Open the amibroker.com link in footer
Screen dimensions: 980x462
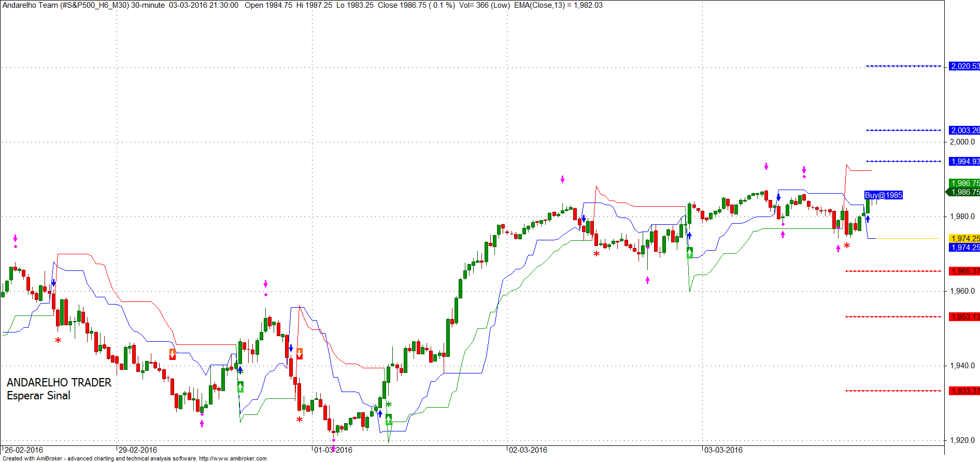coord(233,458)
